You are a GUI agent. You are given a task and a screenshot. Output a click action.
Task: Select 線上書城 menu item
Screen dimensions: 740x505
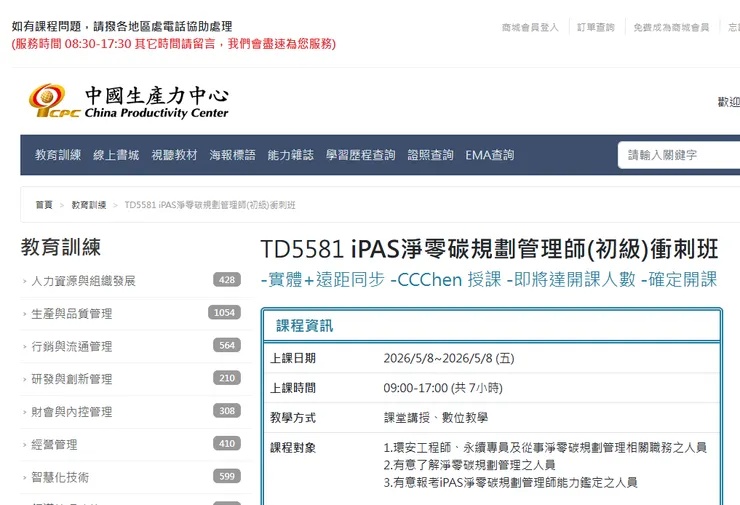[116, 155]
